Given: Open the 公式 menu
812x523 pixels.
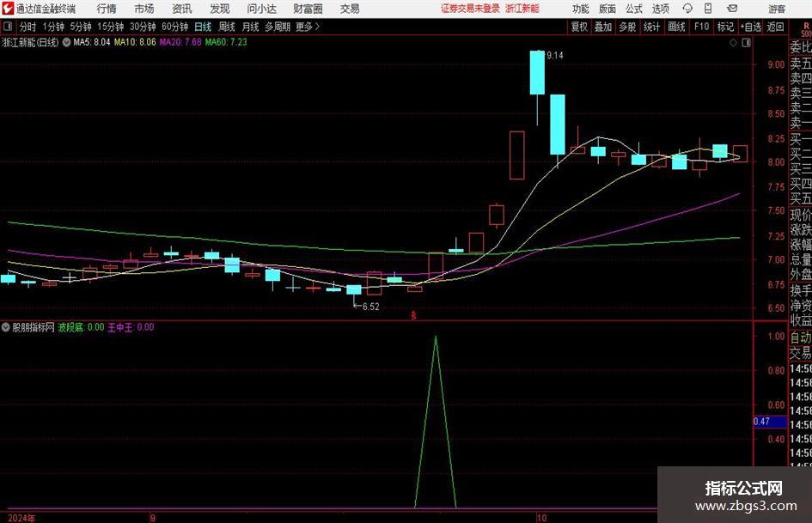Looking at the screenshot, I should coord(633,9).
